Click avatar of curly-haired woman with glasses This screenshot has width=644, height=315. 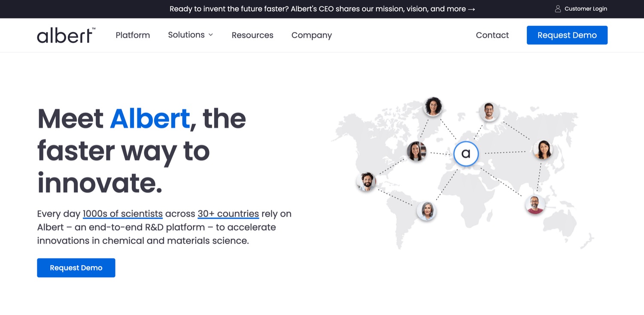point(433,106)
